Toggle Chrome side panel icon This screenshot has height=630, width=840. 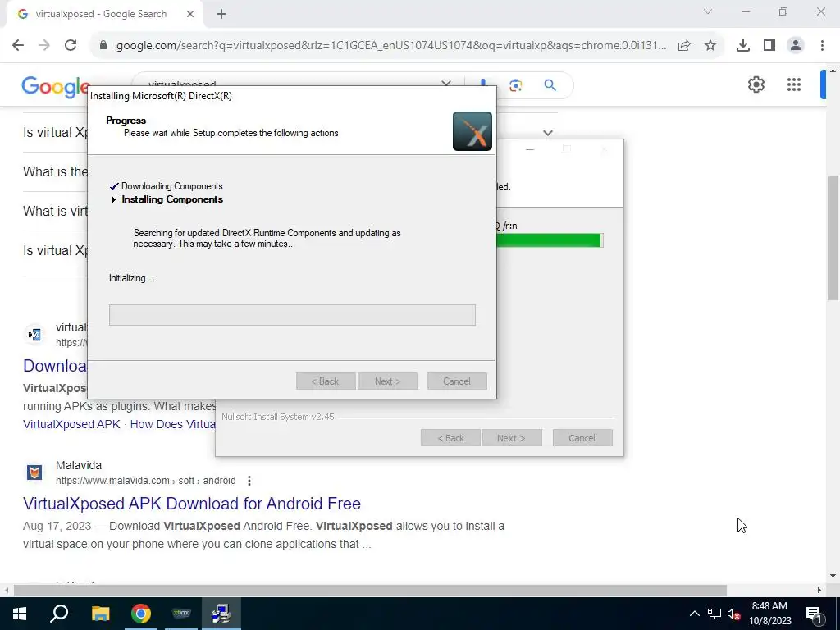(x=769, y=46)
